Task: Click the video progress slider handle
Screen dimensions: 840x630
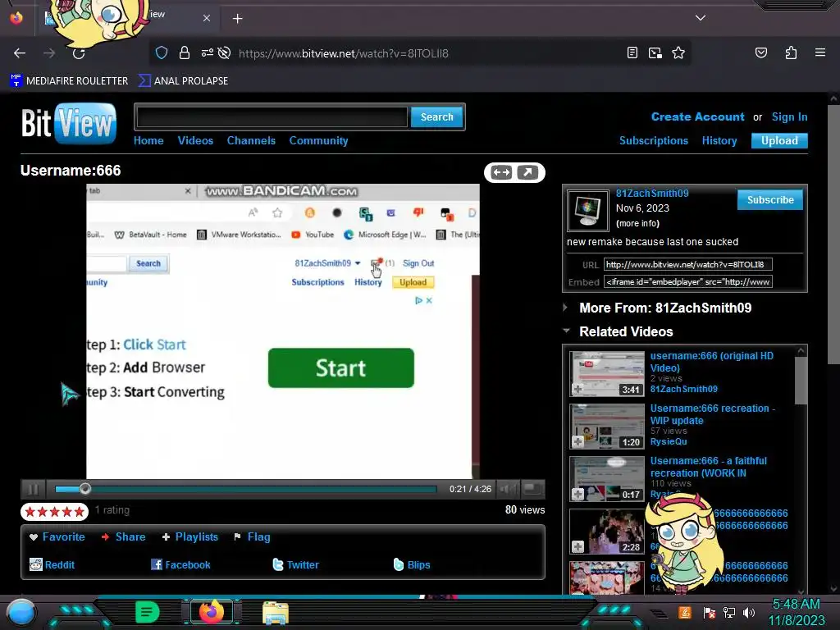Action: click(84, 489)
